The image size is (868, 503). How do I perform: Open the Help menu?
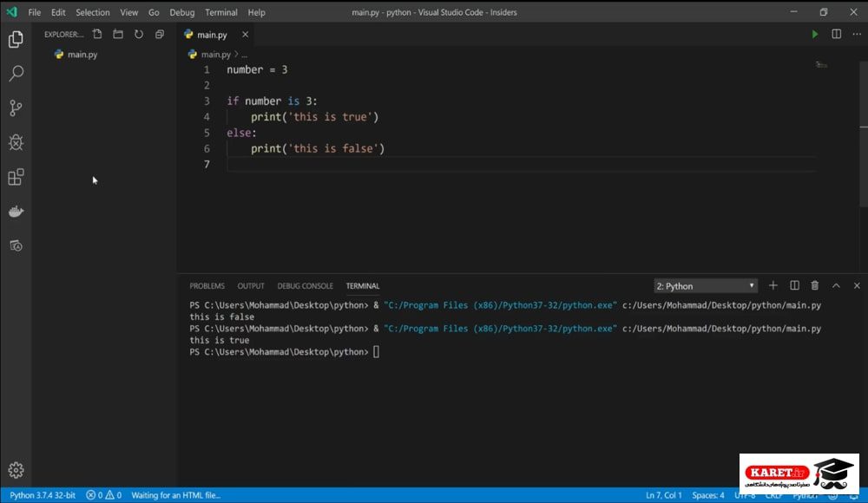pyautogui.click(x=256, y=12)
